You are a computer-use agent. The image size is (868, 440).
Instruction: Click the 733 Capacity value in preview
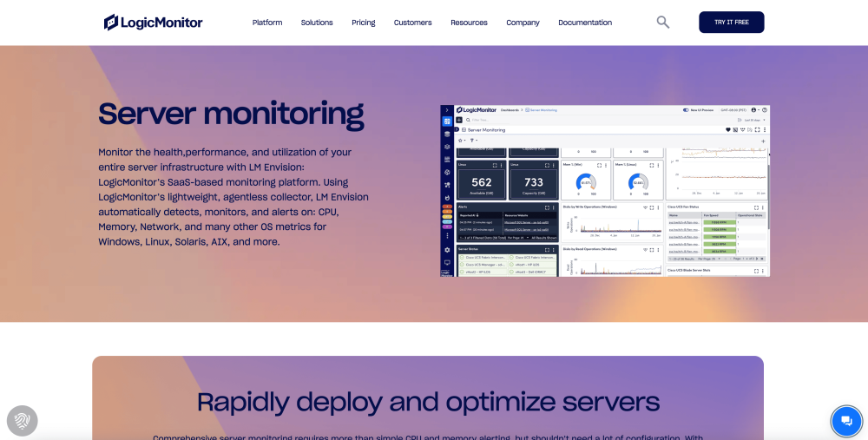click(534, 182)
